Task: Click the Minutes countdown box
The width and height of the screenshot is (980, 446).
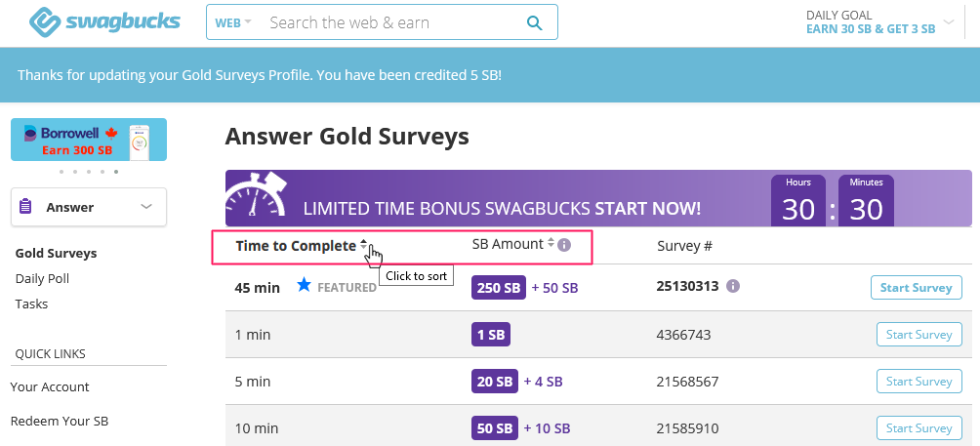Action: (866, 200)
